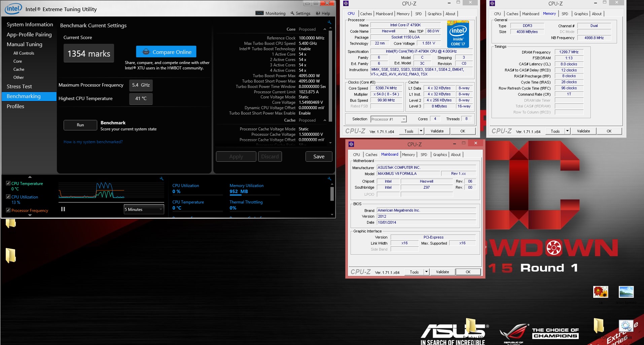This screenshot has height=345, width=644.
Task: Open Tools dropdown arrow in CPU-Z Mainboard window
Action: pyautogui.click(x=426, y=272)
